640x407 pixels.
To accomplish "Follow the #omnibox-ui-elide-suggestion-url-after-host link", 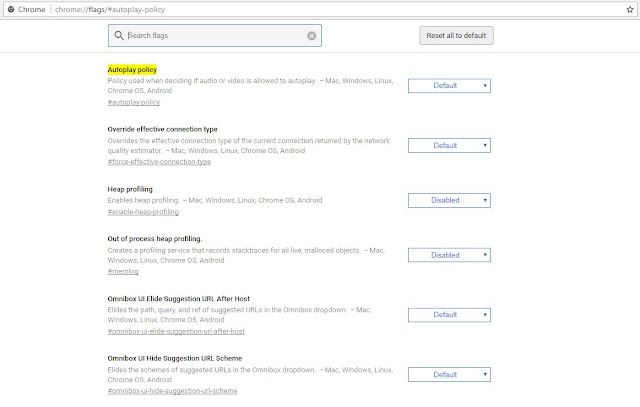I will point(176,331).
